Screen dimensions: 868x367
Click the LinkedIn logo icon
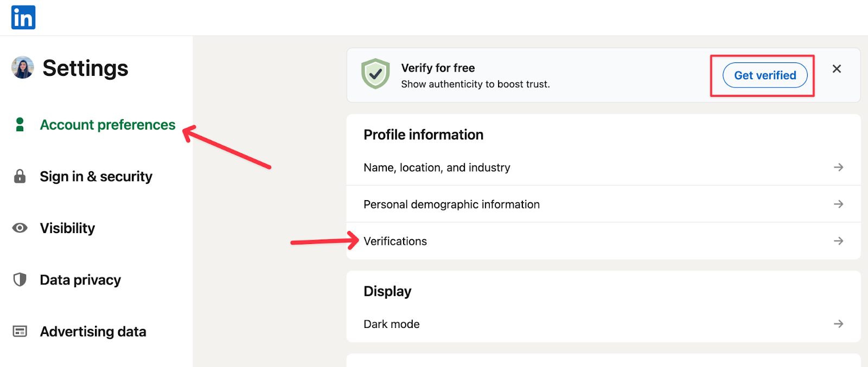pyautogui.click(x=23, y=17)
